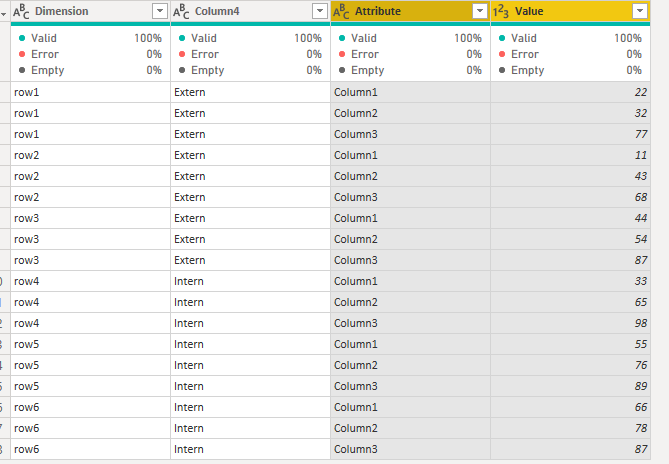Click the value cell 89

point(570,386)
